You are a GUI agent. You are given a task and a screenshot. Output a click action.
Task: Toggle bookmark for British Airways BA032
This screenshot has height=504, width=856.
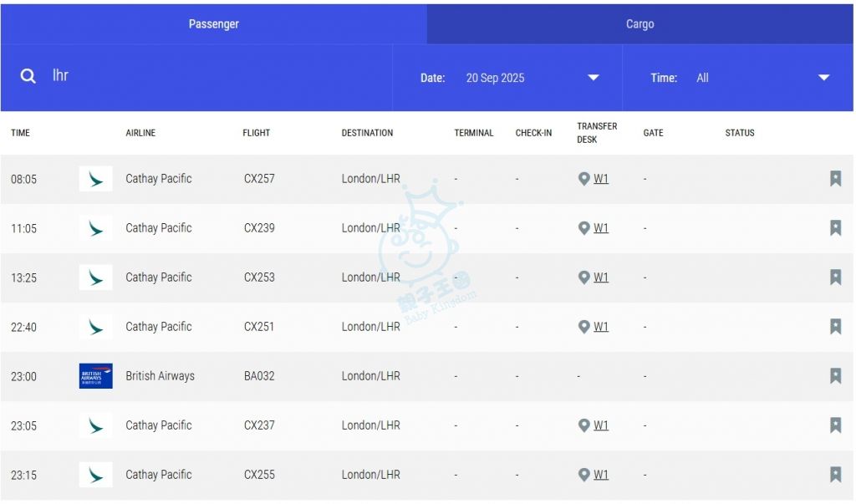(835, 376)
